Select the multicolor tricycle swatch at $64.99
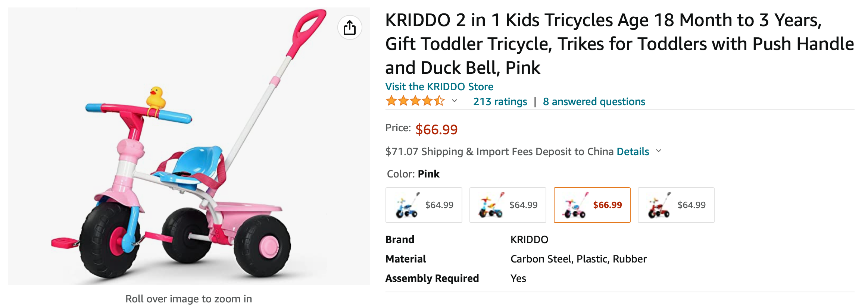 pyautogui.click(x=508, y=205)
